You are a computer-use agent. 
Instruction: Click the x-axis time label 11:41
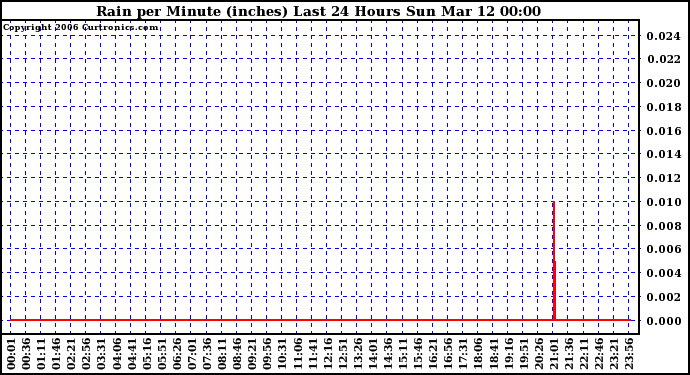tap(313, 354)
